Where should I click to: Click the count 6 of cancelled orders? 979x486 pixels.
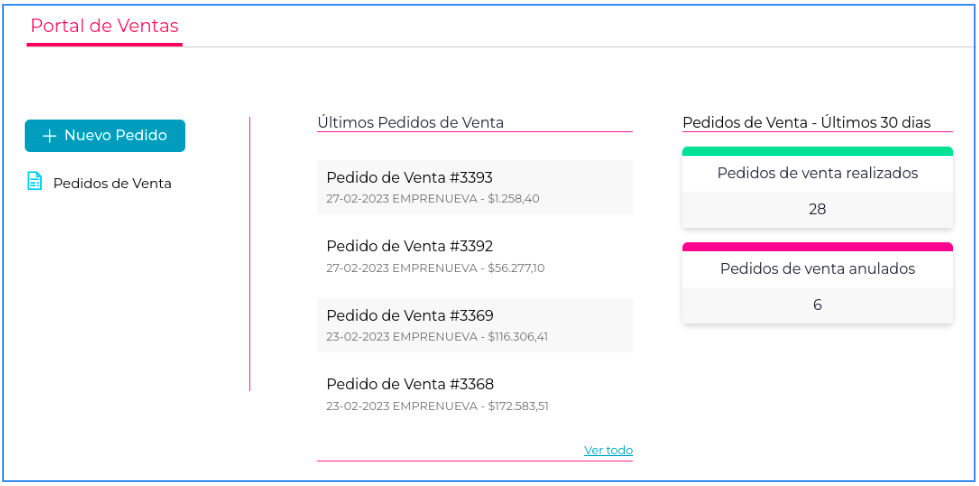pyautogui.click(x=817, y=305)
